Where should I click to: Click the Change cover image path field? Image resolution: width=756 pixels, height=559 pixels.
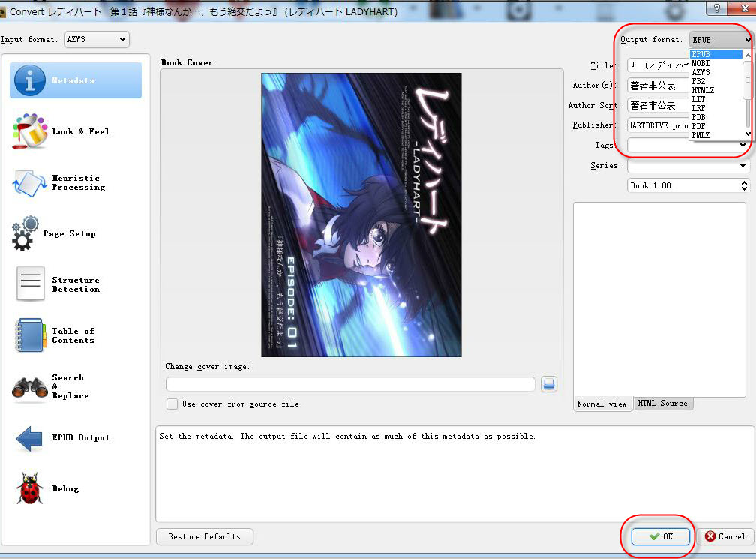click(350, 384)
